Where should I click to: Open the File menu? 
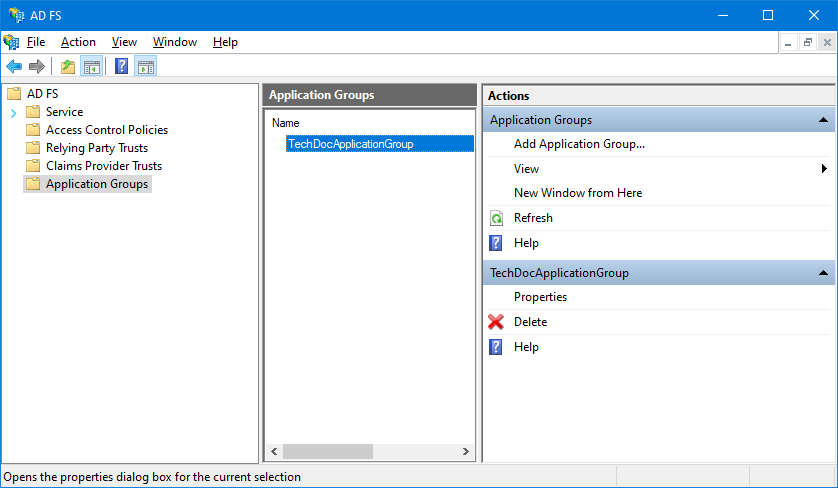click(36, 42)
